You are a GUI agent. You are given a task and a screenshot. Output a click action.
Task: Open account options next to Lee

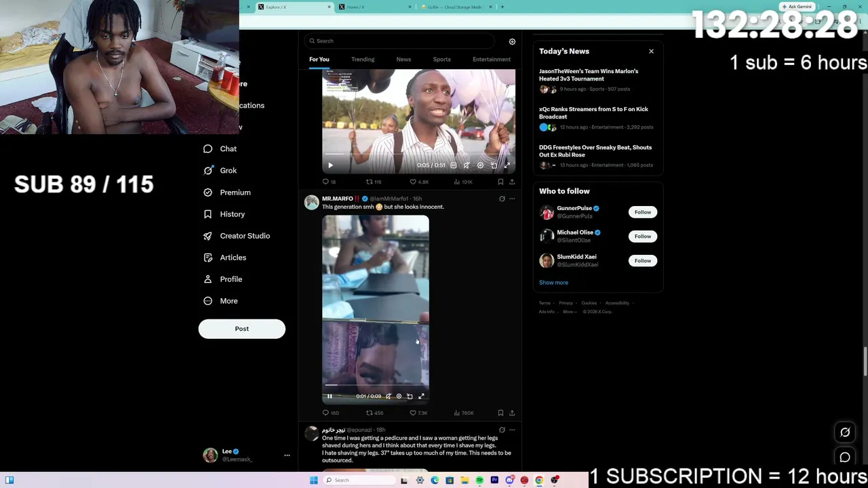287,455
